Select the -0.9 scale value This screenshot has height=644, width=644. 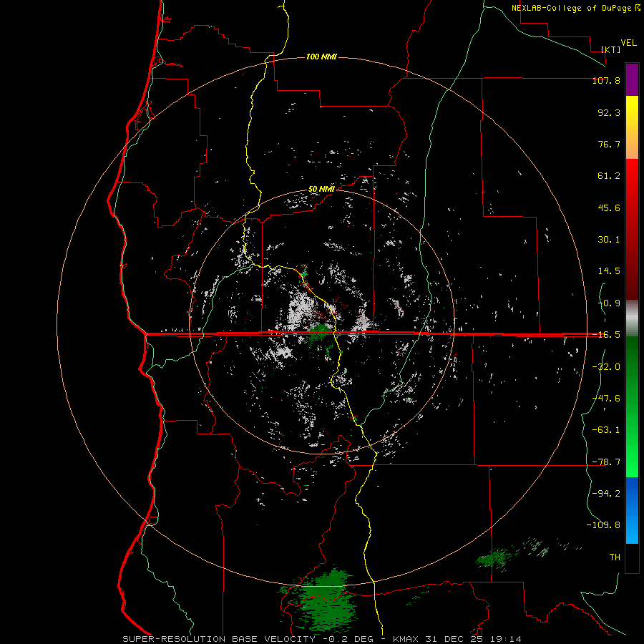coord(609,303)
